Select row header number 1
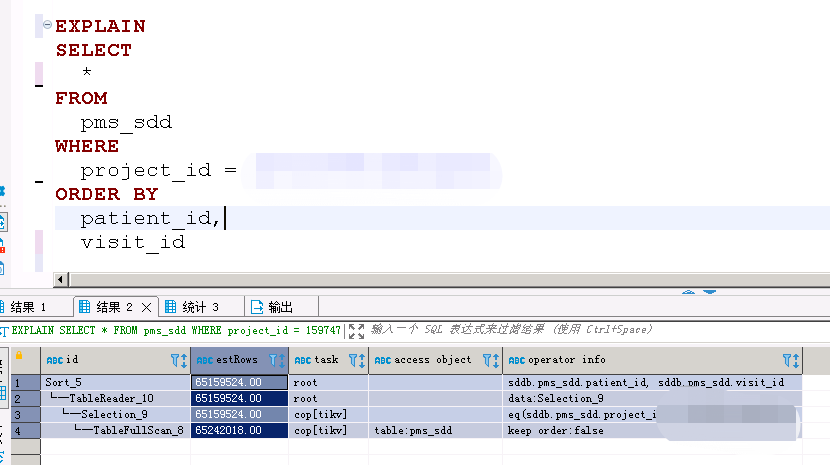This screenshot has width=830, height=465. tap(25, 382)
